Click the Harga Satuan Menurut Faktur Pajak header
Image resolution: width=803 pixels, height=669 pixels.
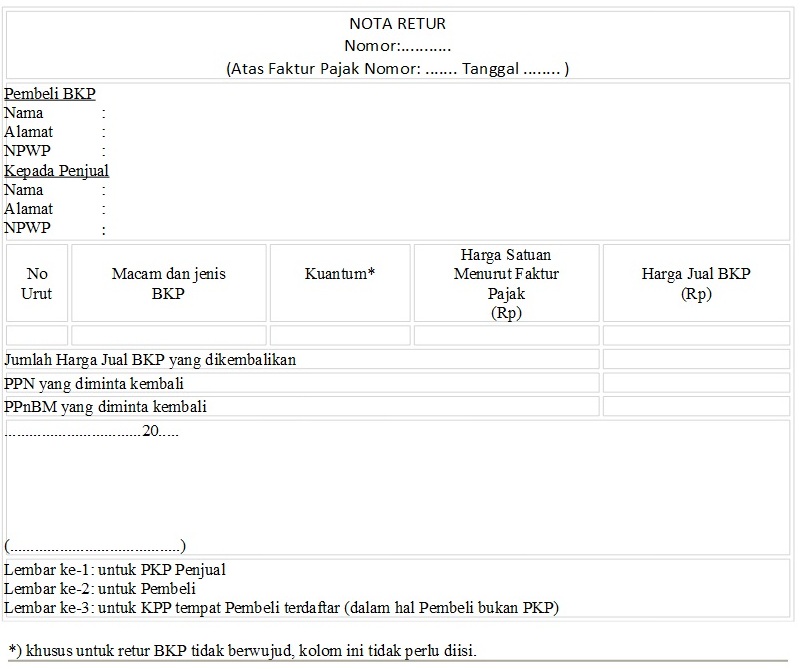506,283
